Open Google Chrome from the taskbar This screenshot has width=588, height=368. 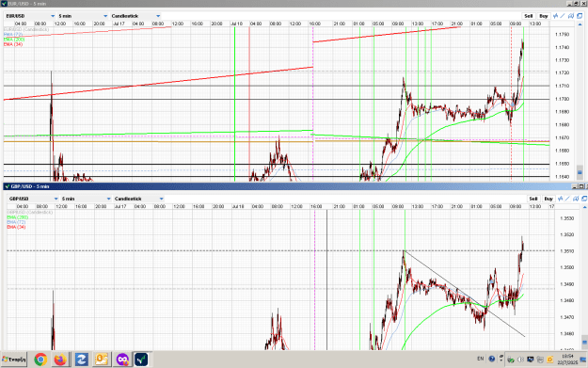pyautogui.click(x=40, y=360)
